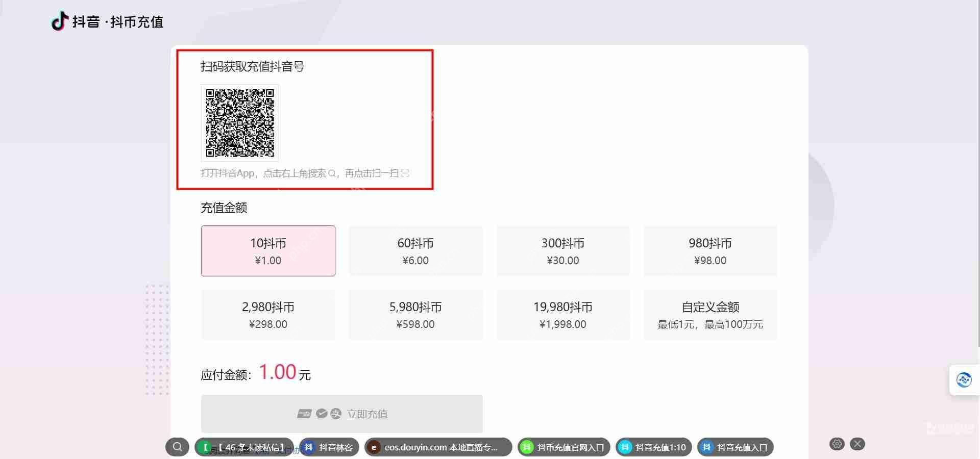Click the 立即充值 recharge button
This screenshot has width=980, height=459.
point(341,414)
